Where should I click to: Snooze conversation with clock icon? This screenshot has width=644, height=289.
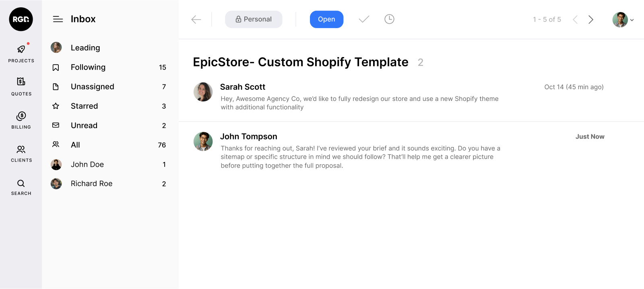389,19
